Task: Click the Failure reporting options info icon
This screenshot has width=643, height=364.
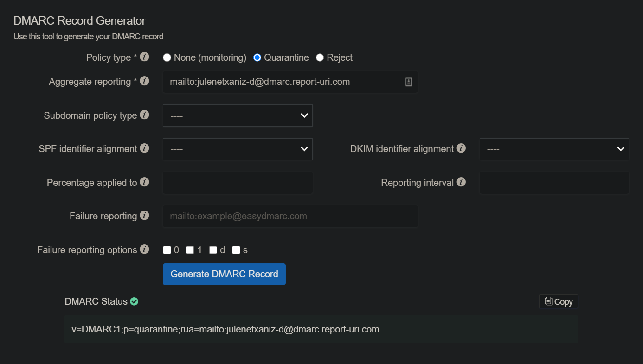Action: (x=144, y=249)
